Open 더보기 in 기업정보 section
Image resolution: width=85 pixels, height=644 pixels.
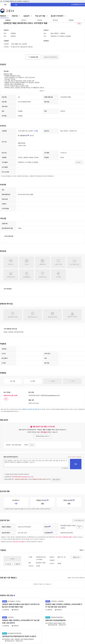click(82, 550)
